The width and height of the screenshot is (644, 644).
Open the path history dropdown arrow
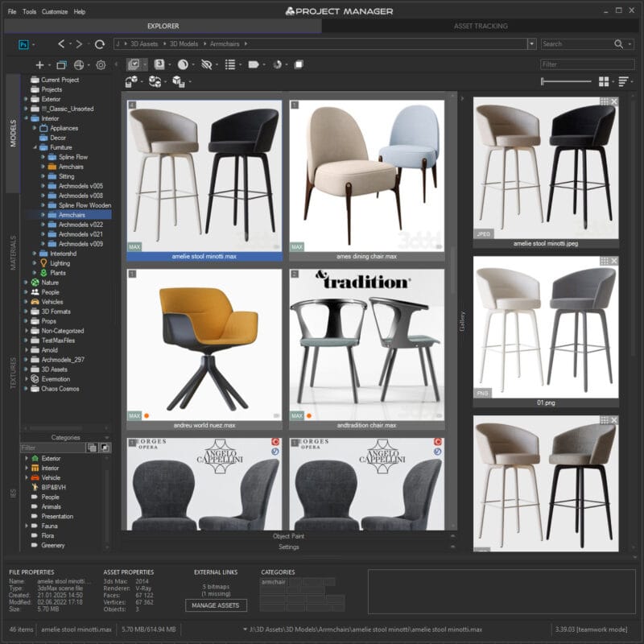[x=531, y=44]
